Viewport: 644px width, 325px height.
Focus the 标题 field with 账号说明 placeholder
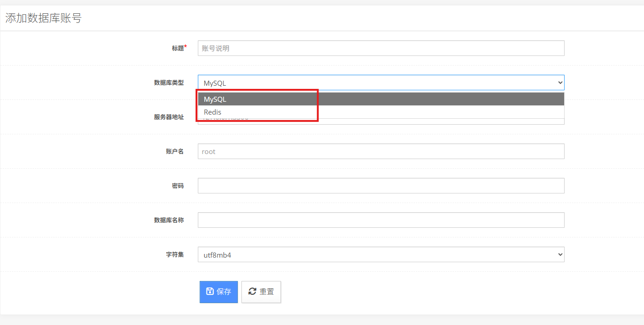(x=381, y=48)
